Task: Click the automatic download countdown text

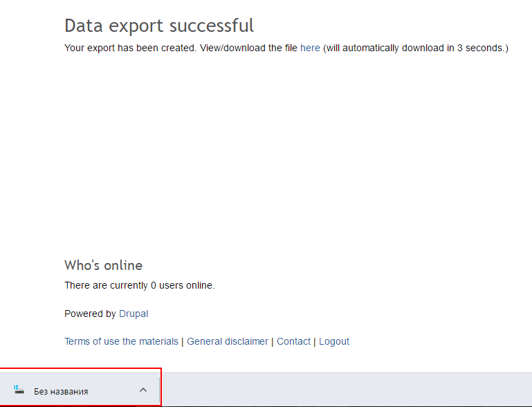Action: point(415,48)
